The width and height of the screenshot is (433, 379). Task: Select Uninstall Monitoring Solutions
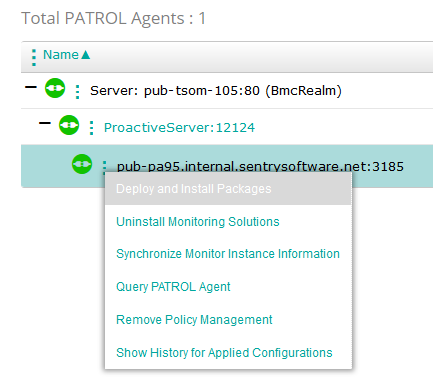pyautogui.click(x=198, y=222)
